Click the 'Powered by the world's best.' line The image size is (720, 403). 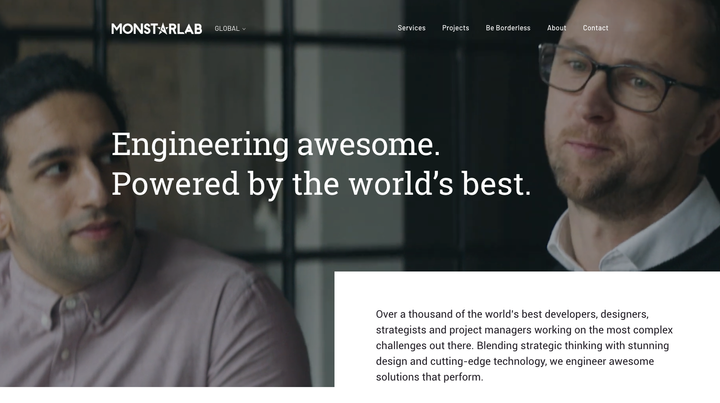click(x=321, y=185)
